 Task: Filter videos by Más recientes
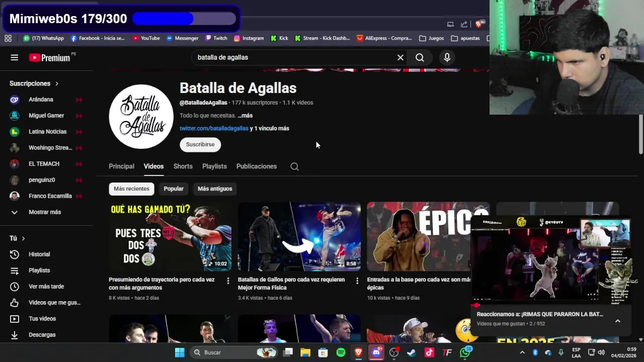coord(131,189)
